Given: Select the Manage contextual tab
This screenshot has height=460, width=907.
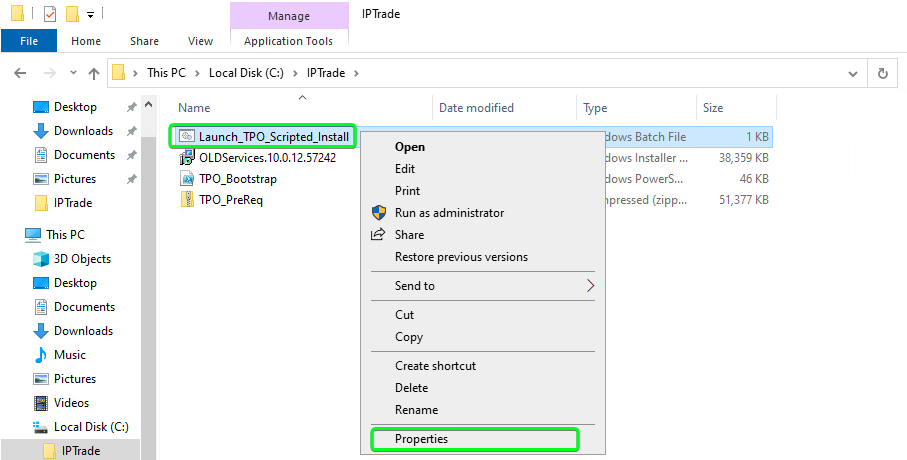Looking at the screenshot, I should pyautogui.click(x=289, y=16).
